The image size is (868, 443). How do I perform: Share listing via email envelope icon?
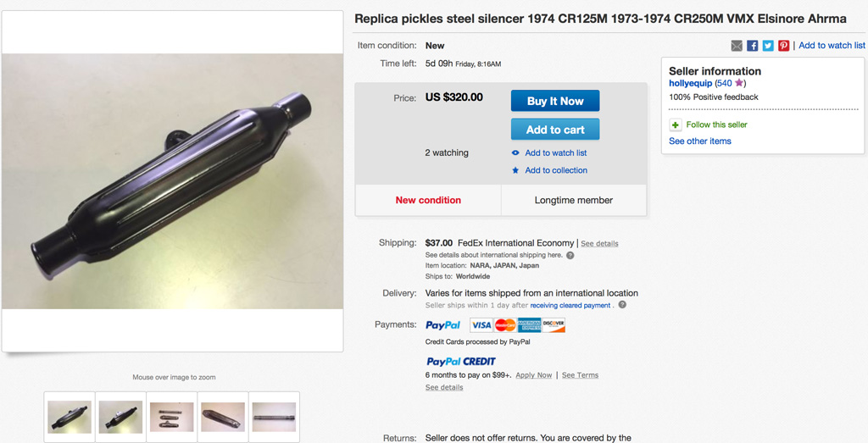[x=737, y=46]
